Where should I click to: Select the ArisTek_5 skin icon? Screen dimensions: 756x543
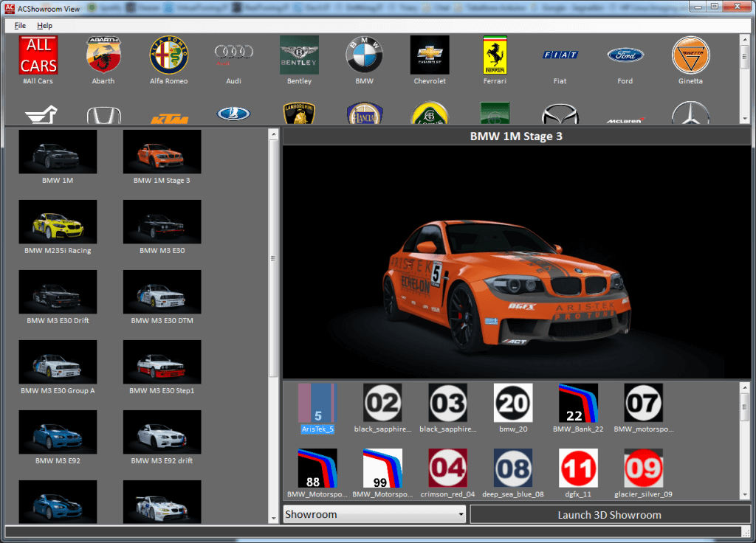click(x=317, y=403)
